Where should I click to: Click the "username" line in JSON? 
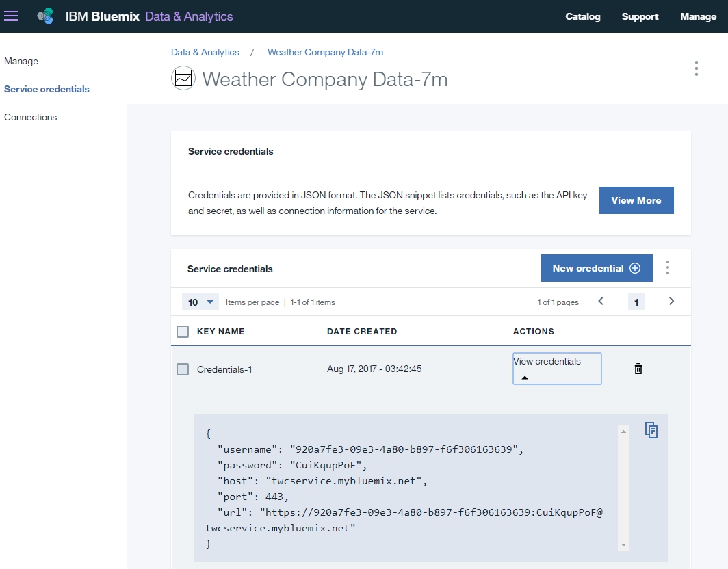click(x=370, y=449)
